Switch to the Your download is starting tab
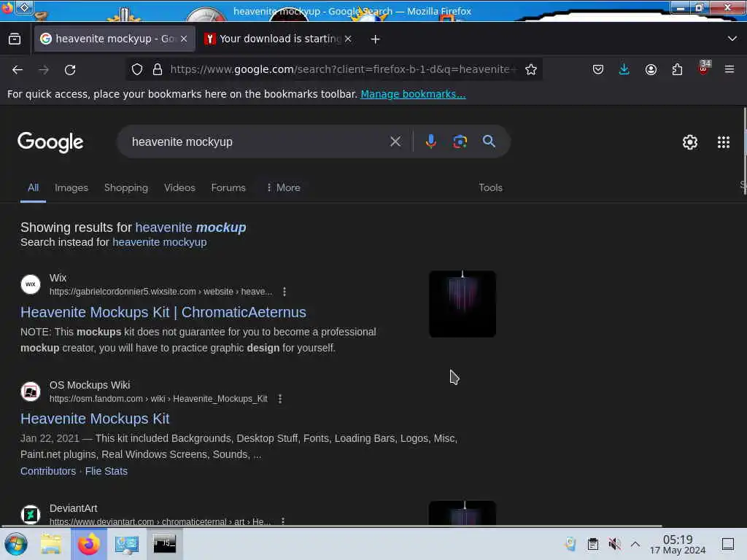The width and height of the screenshot is (747, 560). (279, 39)
